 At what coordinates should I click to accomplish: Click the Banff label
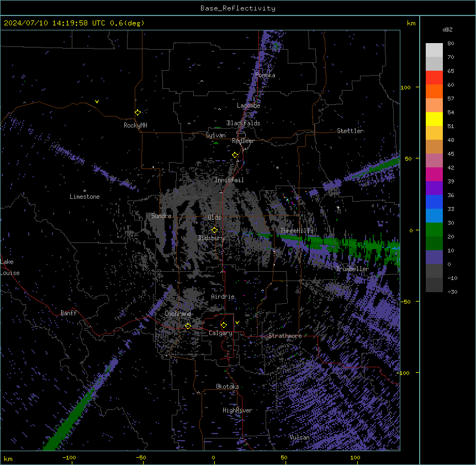(68, 313)
